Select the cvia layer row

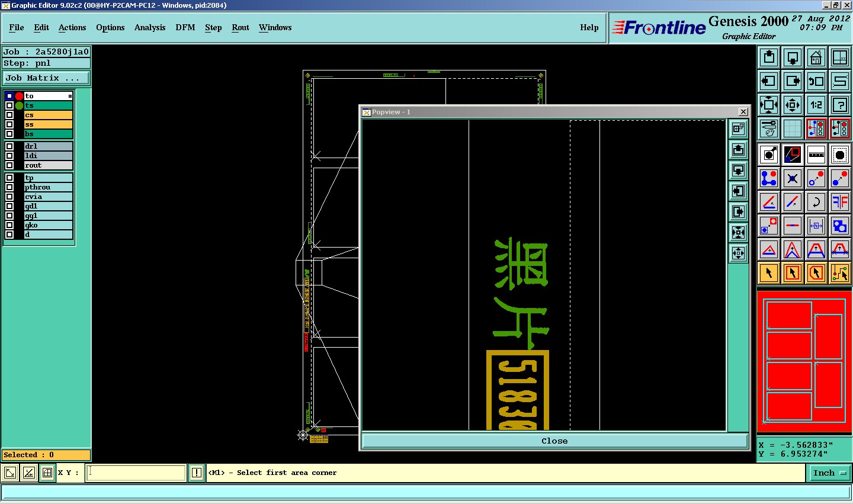pos(48,197)
